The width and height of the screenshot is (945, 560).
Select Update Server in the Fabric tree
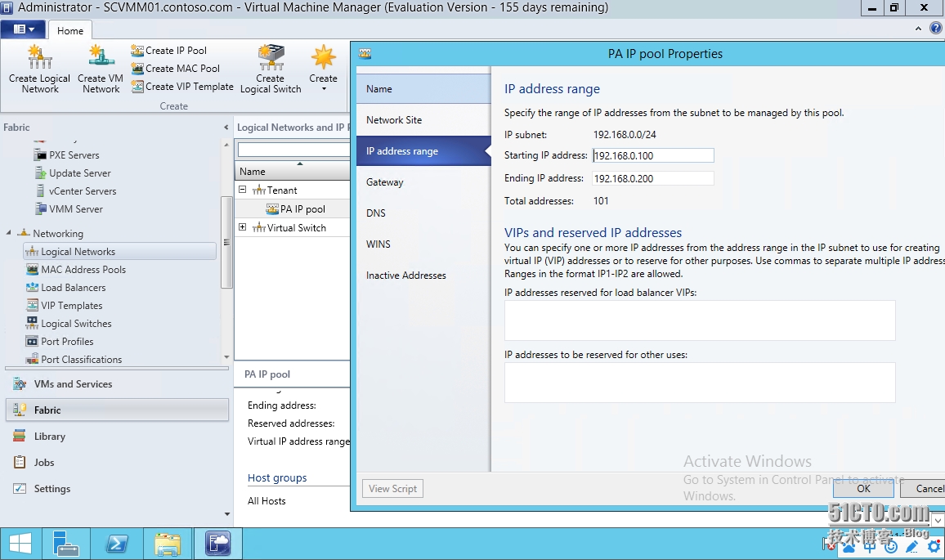pos(79,173)
